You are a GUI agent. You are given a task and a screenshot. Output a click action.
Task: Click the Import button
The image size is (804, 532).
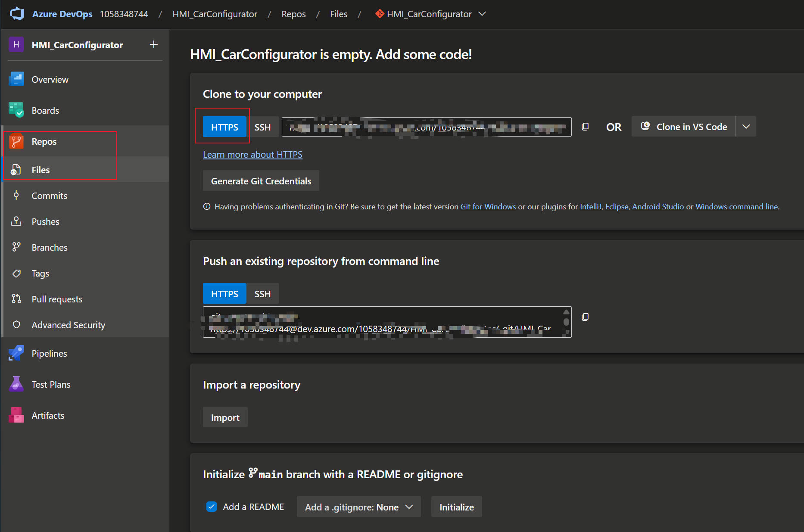[x=225, y=417]
